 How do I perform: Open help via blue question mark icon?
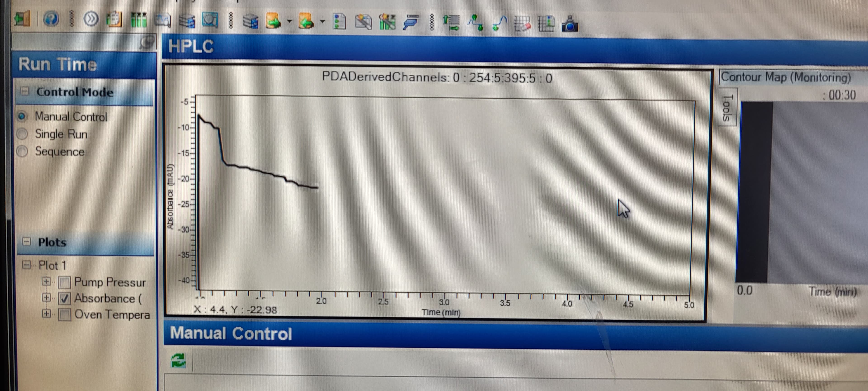point(51,19)
